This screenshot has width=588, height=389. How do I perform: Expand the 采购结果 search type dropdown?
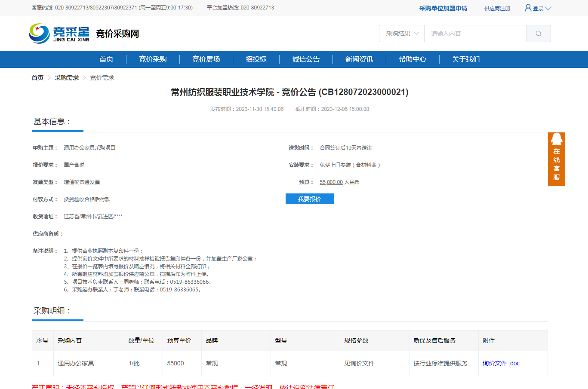pos(401,34)
